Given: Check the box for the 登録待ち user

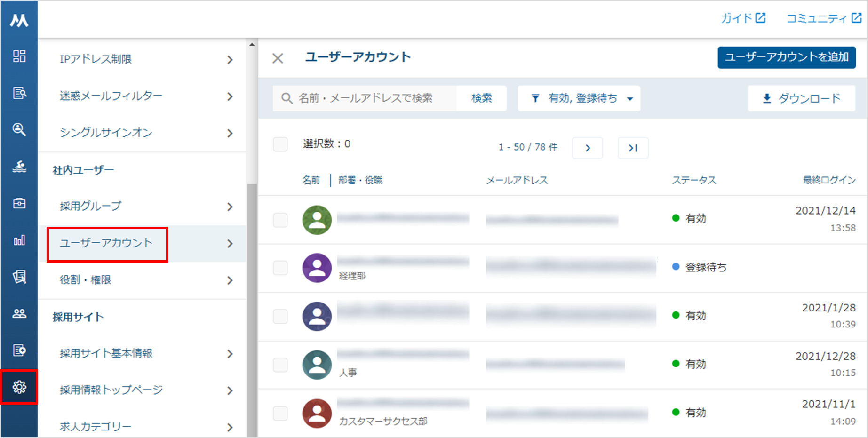Looking at the screenshot, I should tap(280, 268).
